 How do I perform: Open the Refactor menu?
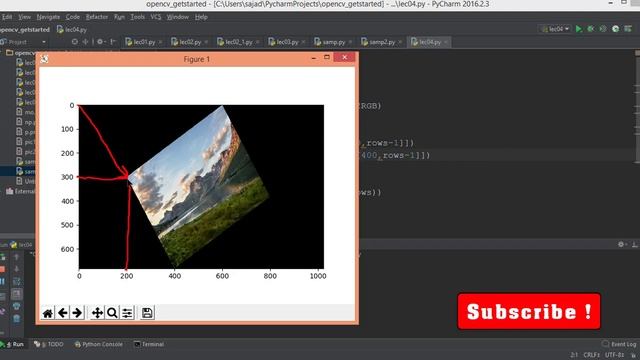[97, 17]
